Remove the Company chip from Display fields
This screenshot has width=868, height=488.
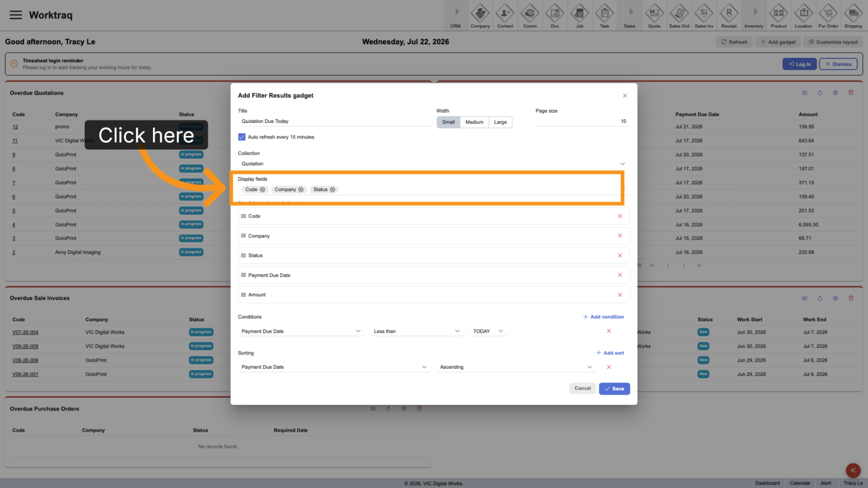pos(301,190)
